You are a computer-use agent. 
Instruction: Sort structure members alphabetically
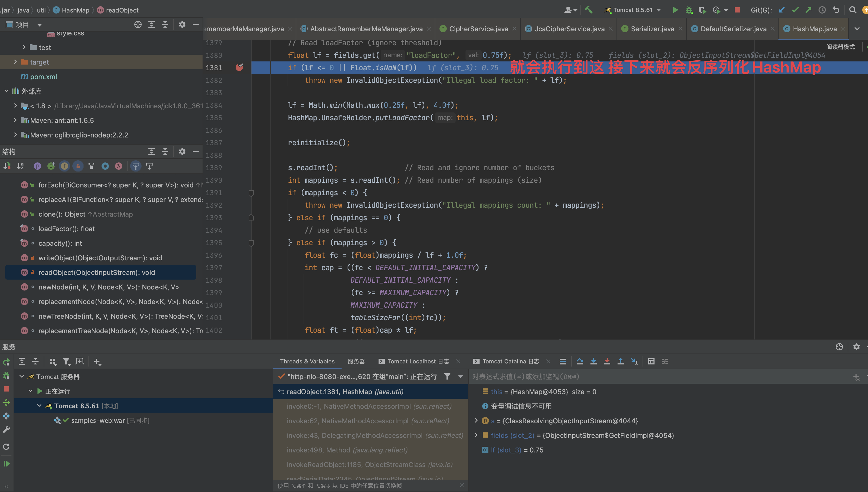[x=20, y=166]
